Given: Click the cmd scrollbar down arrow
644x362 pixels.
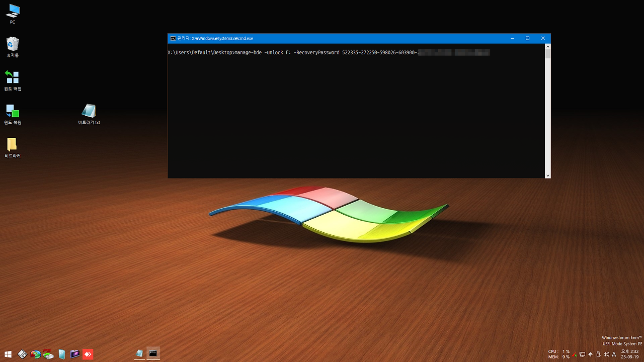Looking at the screenshot, I should click(x=548, y=175).
